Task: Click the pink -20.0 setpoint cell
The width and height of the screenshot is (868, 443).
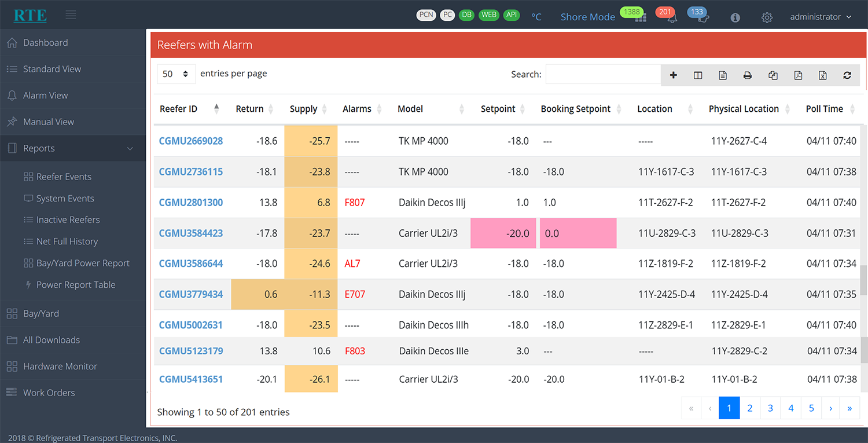Action: pos(503,233)
